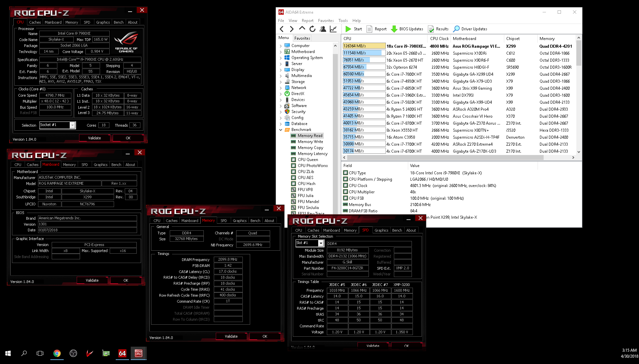This screenshot has height=364, width=639.
Task: Open About tab in the SPD CPU-Z window
Action: pos(411,230)
